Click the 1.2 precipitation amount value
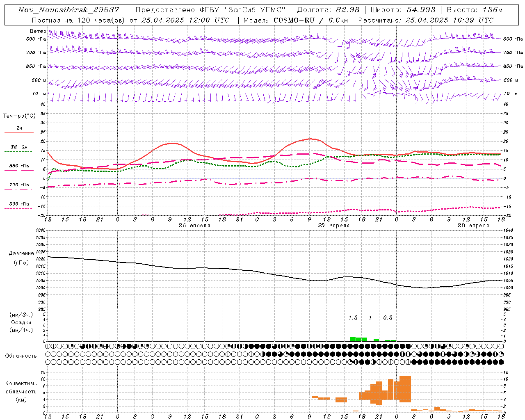525x420 pixels. coord(353,317)
